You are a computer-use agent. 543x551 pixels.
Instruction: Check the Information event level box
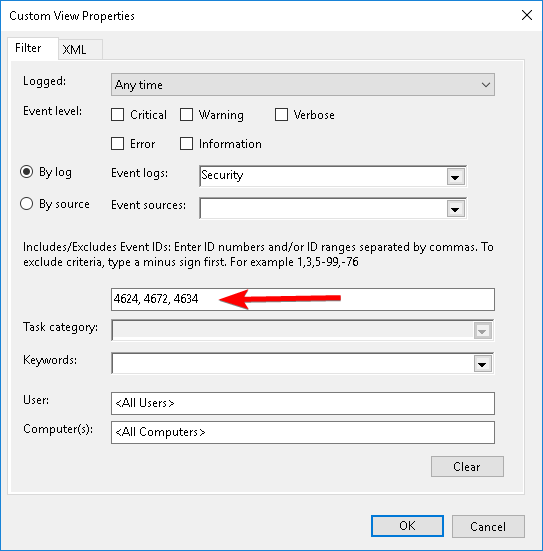pos(186,144)
